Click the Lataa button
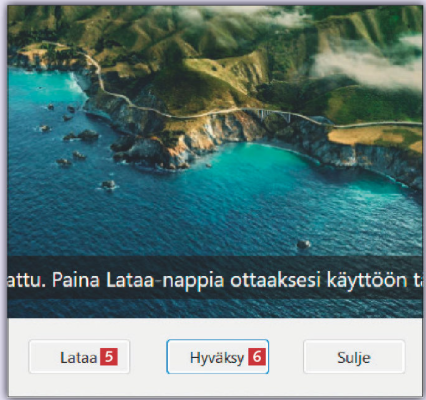Screen dimensions: 426x400 click(x=79, y=357)
